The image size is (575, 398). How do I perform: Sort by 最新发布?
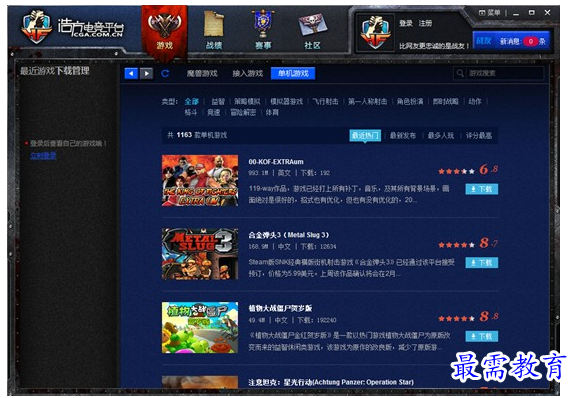click(403, 135)
